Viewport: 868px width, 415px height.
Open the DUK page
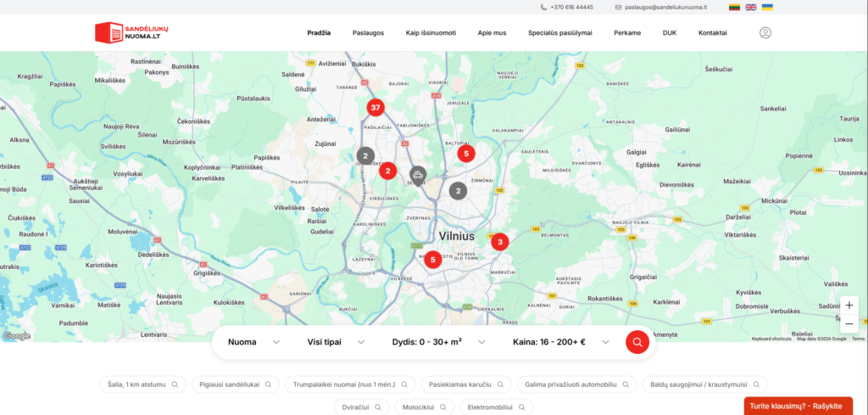point(670,33)
